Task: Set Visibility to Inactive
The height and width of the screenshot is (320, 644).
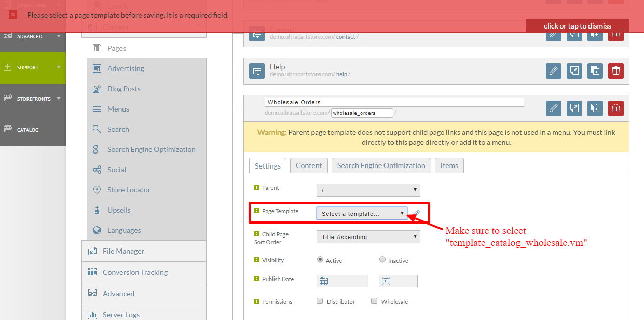Action: pyautogui.click(x=382, y=260)
